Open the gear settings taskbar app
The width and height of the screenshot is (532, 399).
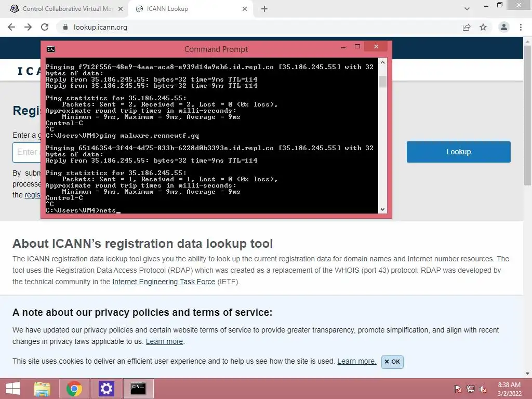coord(106,389)
